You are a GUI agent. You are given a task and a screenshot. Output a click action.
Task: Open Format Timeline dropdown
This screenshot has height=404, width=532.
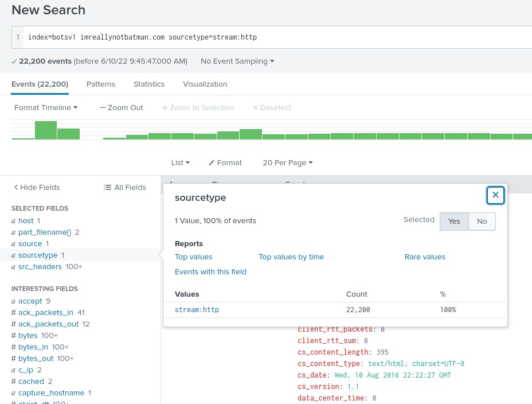click(x=46, y=108)
